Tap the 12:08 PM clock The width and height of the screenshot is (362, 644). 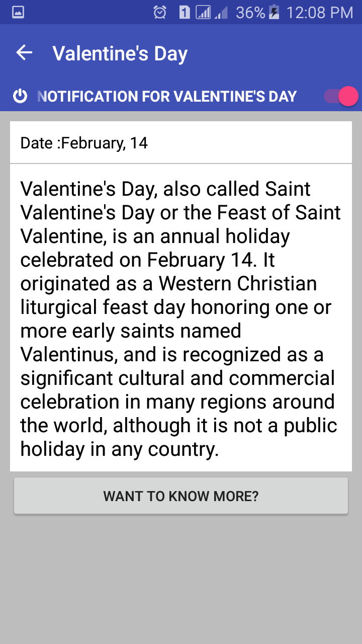click(320, 13)
